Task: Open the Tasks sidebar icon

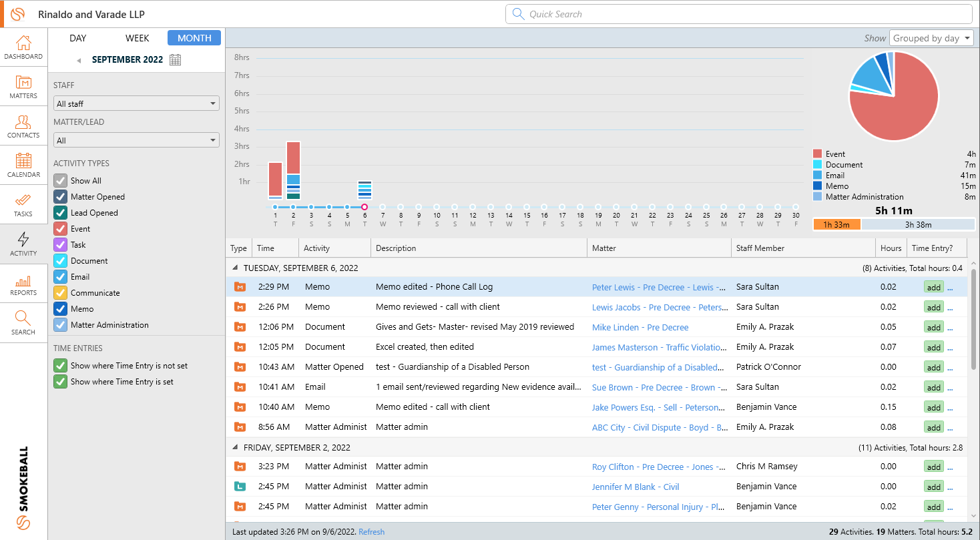Action: tap(23, 205)
